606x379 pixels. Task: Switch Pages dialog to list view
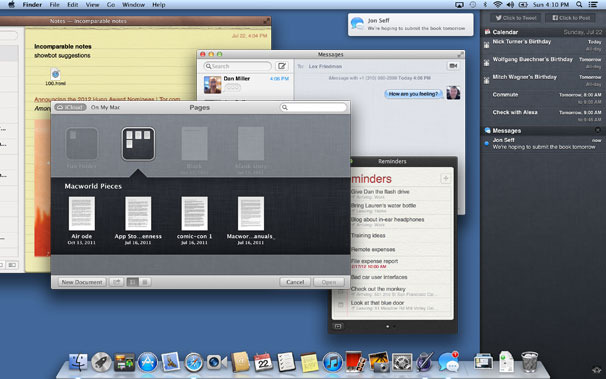point(145,282)
